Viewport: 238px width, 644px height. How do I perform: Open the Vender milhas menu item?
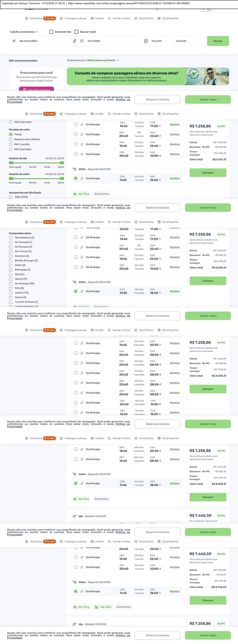coord(119,19)
